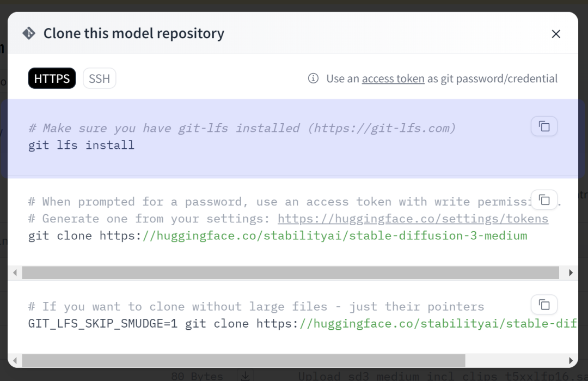Image resolution: width=588 pixels, height=381 pixels.
Task: Click the info icon beside access token hint
Action: (313, 78)
